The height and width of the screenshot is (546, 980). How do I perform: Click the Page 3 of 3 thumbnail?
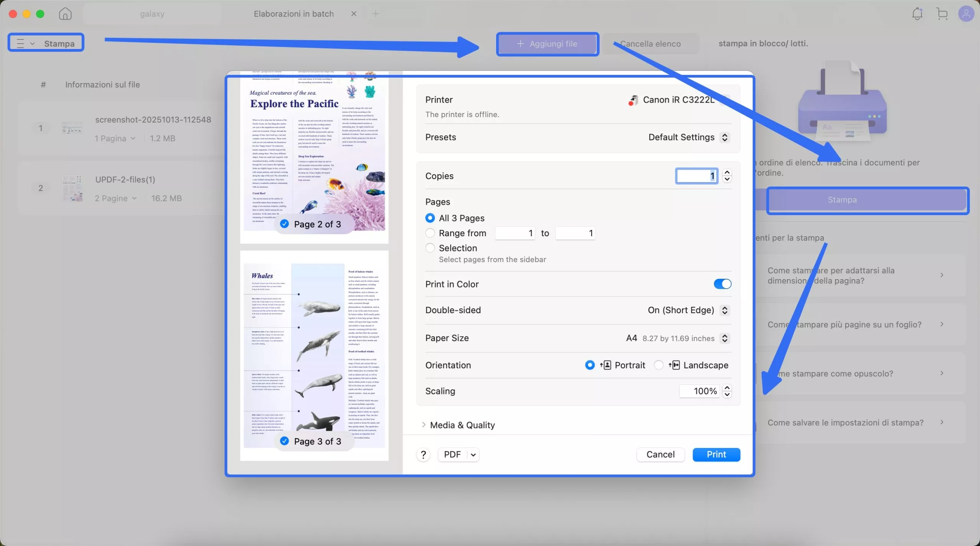coord(314,355)
